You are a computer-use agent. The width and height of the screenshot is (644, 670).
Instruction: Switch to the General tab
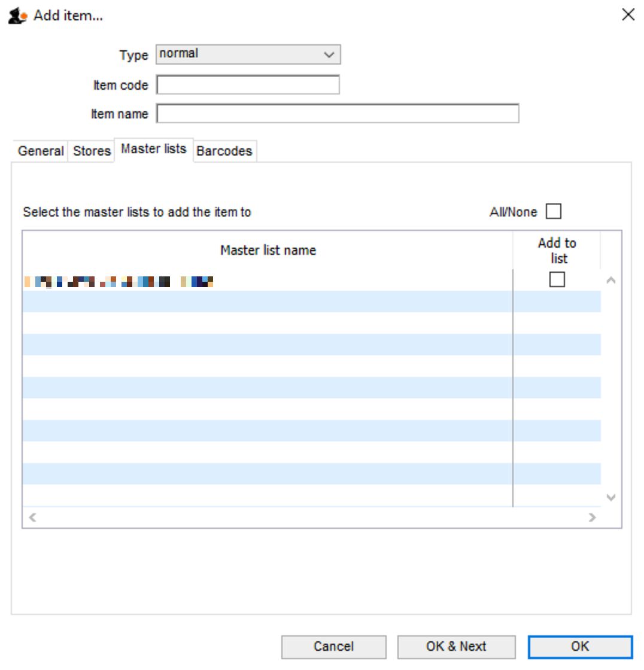click(x=41, y=151)
